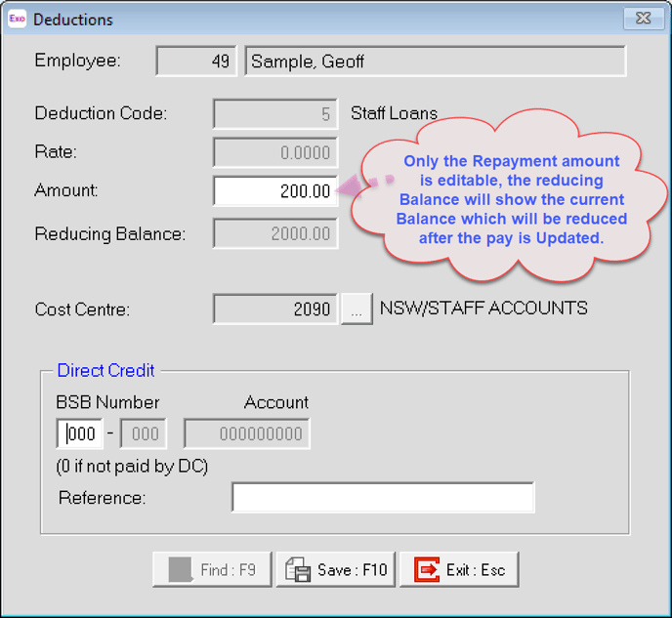672x618 pixels.
Task: Open Cost Centre lookup ellipsis button
Action: [x=357, y=309]
